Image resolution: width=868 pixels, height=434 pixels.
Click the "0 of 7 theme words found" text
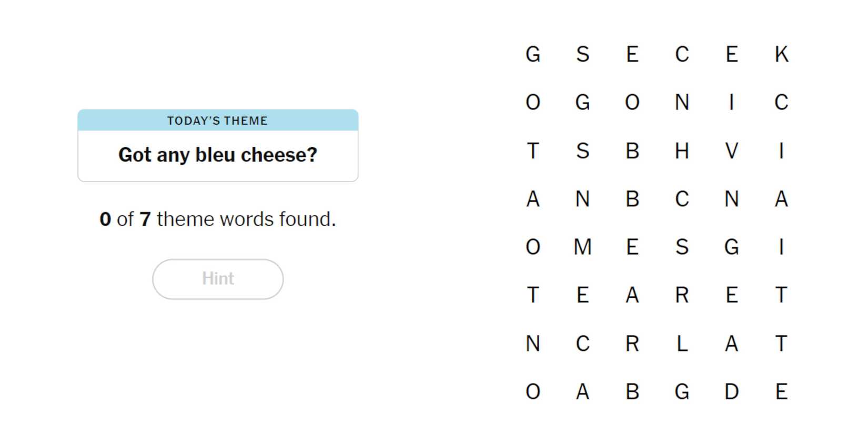[218, 219]
